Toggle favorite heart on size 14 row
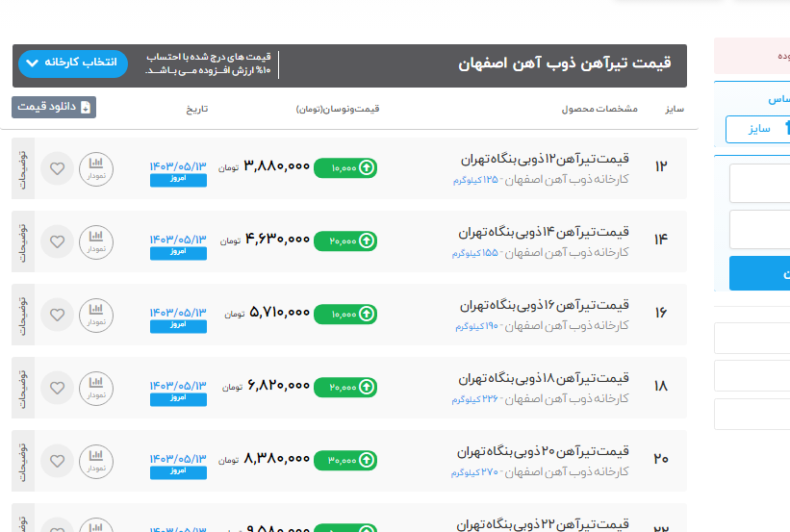Screen dimensions: 790x532 point(57,241)
